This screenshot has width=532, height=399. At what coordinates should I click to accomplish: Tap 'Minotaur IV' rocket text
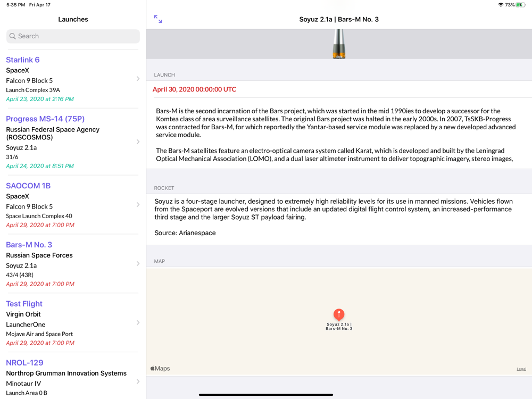pos(23,384)
